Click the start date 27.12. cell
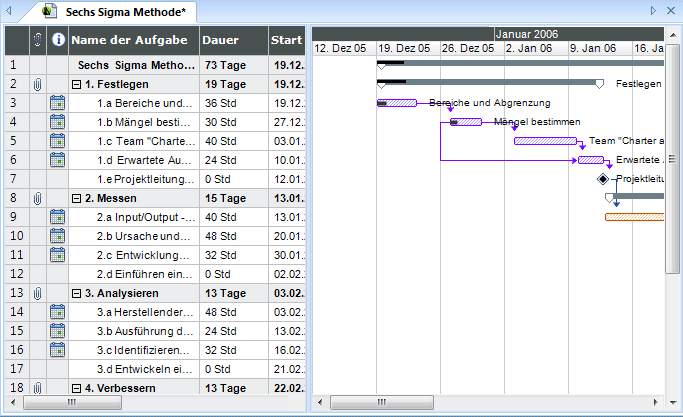This screenshot has height=417, width=683. pyautogui.click(x=287, y=122)
